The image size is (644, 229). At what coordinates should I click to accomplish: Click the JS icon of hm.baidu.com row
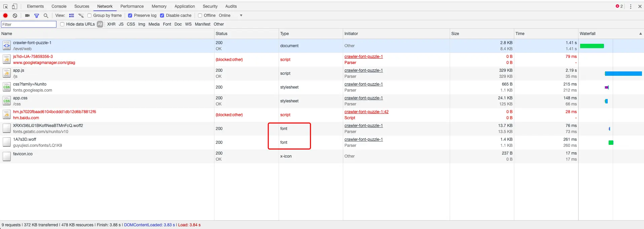[x=7, y=115]
